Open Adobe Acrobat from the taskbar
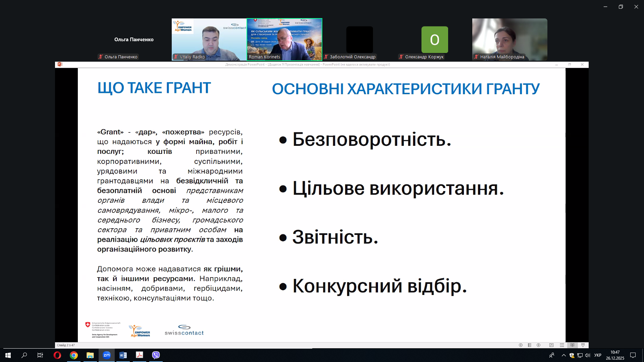 [x=140, y=355]
